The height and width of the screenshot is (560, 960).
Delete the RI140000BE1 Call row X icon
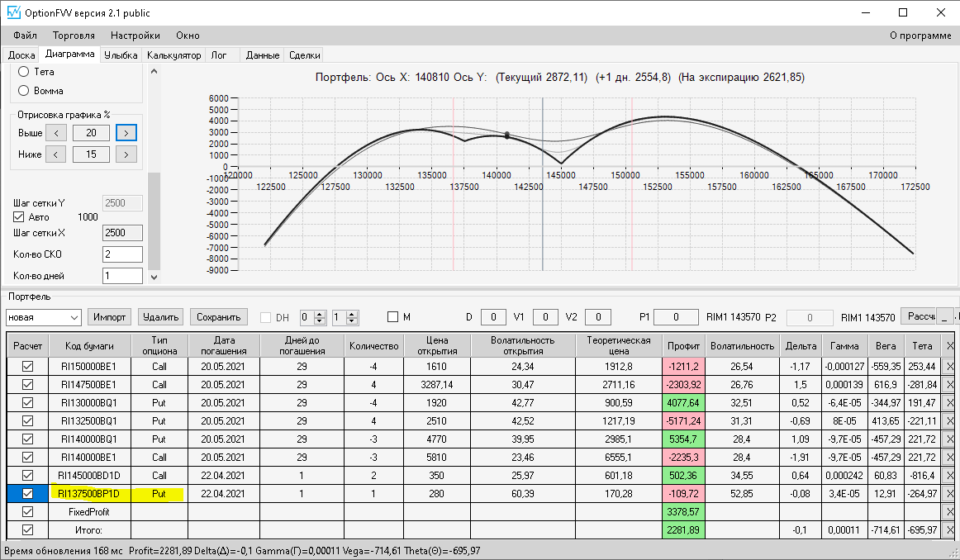pos(949,458)
